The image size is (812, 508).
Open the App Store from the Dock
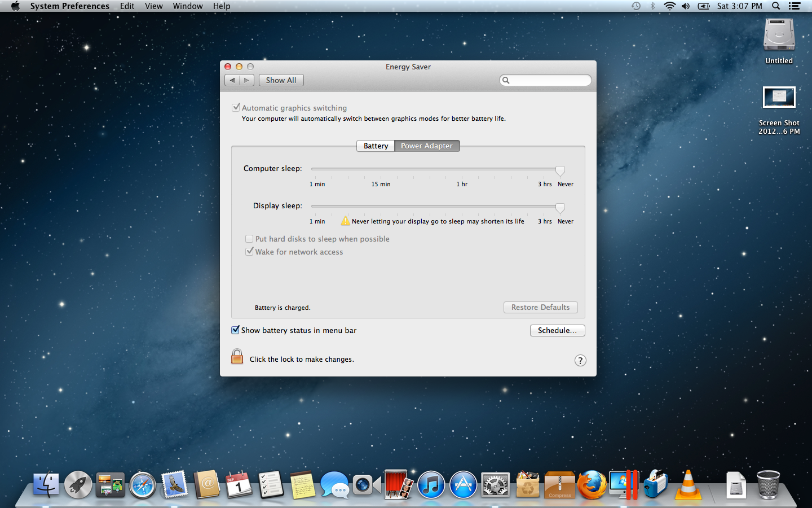464,485
